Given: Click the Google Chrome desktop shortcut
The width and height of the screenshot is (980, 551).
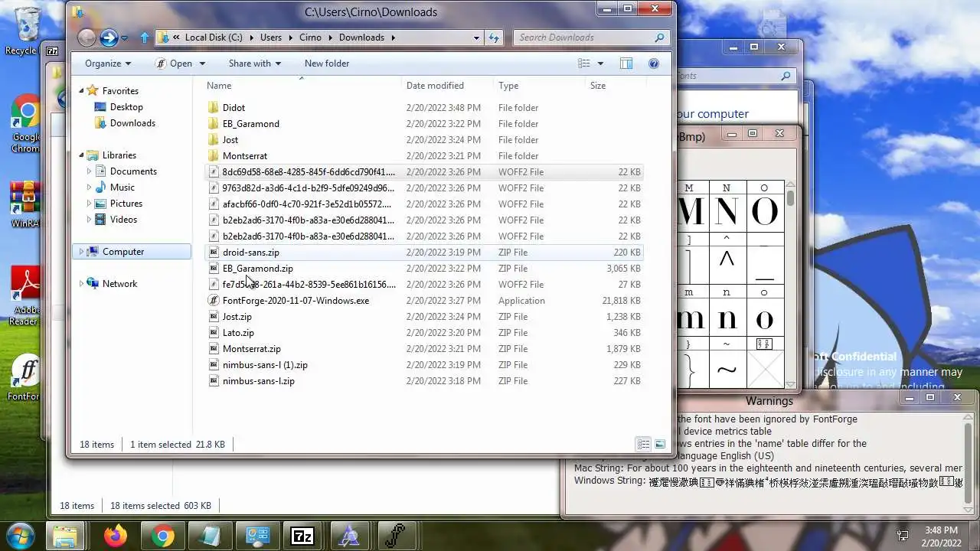Looking at the screenshot, I should (x=25, y=123).
